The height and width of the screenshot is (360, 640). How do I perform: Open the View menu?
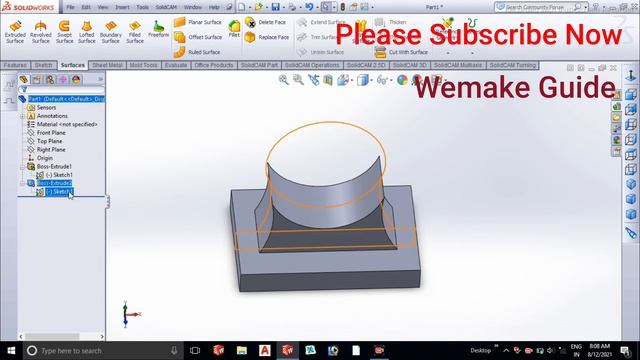tap(103, 7)
